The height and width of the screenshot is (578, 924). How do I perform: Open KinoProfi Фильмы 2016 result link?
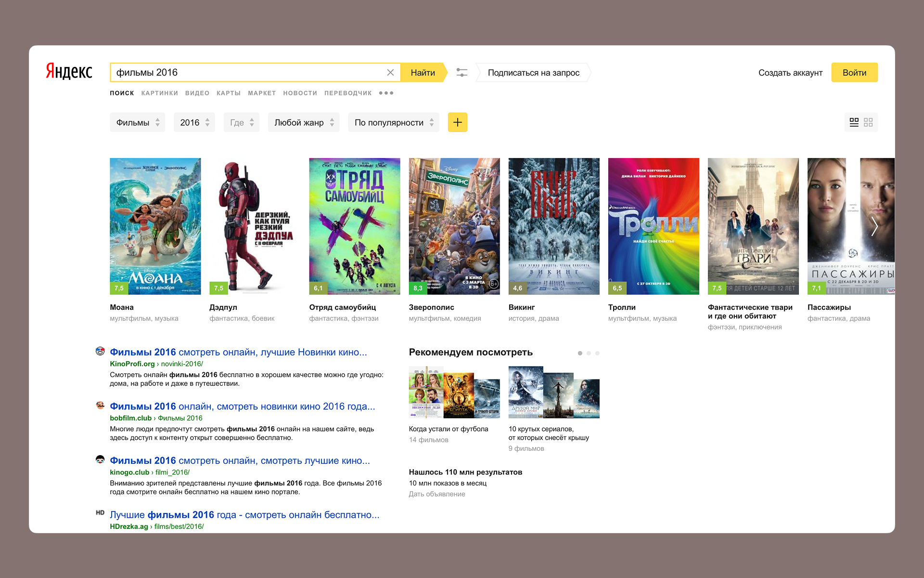click(238, 352)
